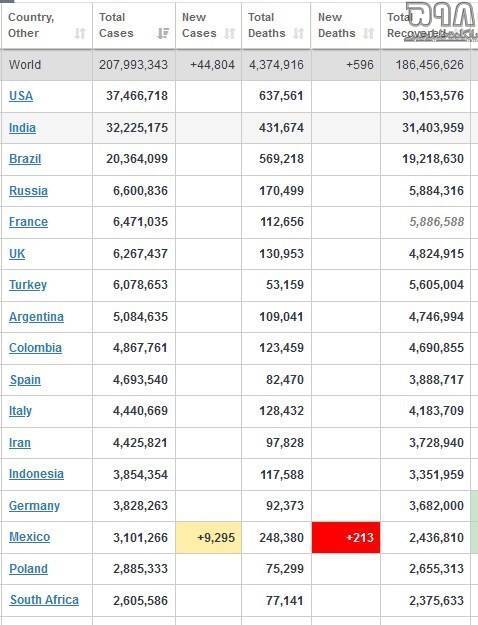Open the South Africa link
Viewport: 478px width, 625px height.
pyautogui.click(x=44, y=600)
